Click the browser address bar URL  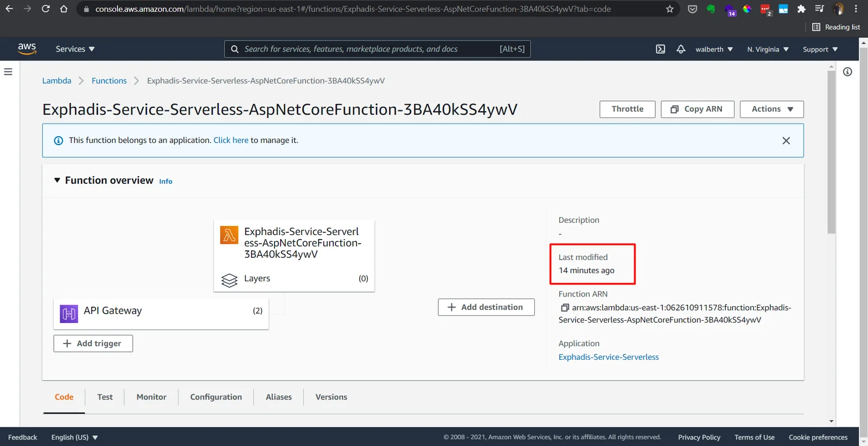click(x=353, y=9)
